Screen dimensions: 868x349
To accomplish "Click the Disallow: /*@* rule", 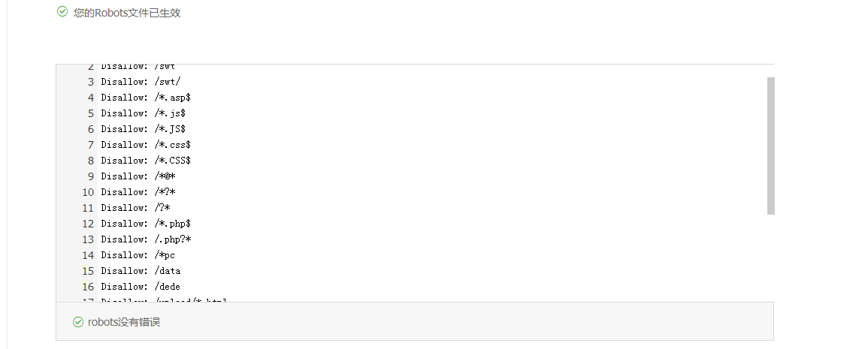I will pyautogui.click(x=138, y=176).
